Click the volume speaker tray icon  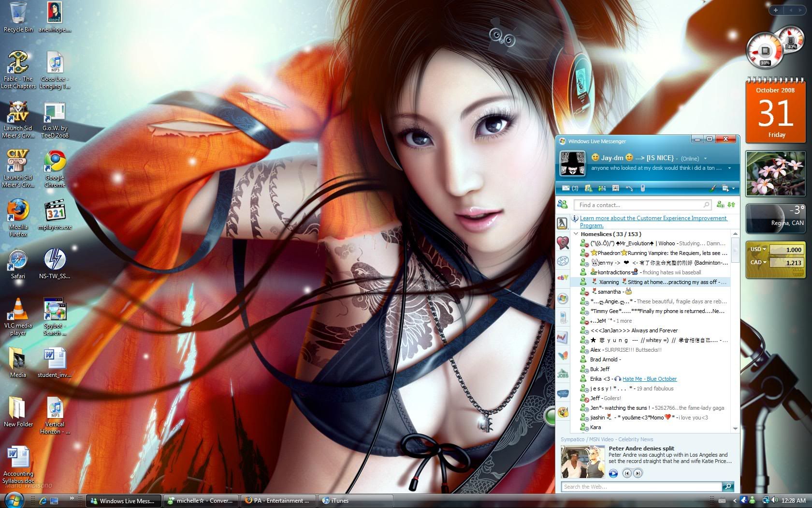(x=775, y=500)
